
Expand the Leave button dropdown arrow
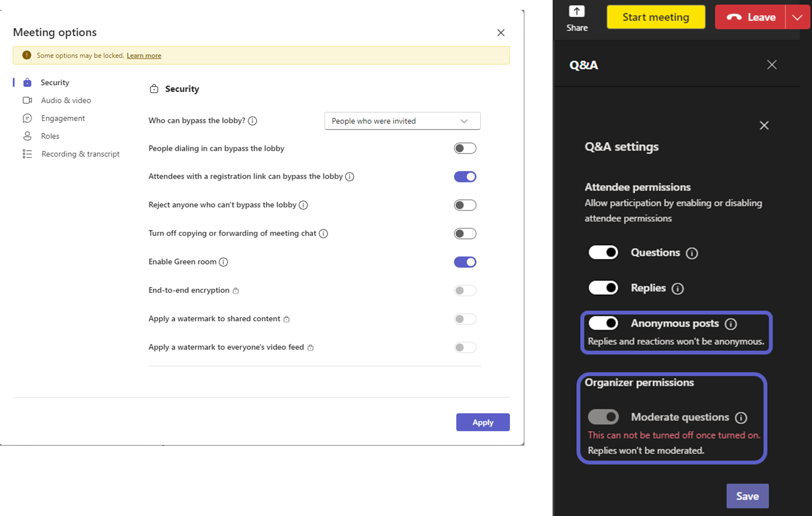tap(797, 17)
